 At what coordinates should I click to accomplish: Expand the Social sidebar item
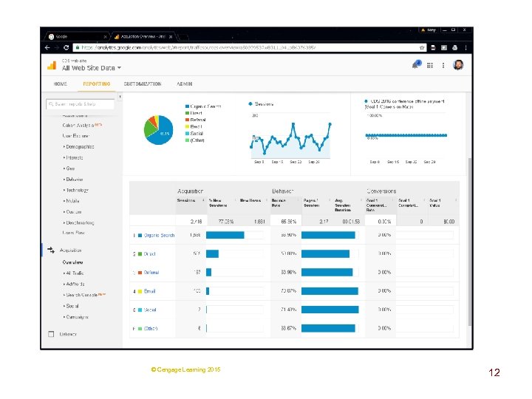pyautogui.click(x=71, y=306)
